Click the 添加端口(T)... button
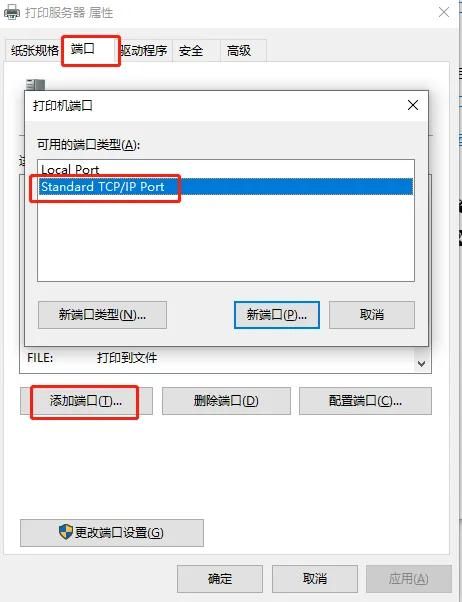Screen dimensions: 462x602 tap(86, 401)
